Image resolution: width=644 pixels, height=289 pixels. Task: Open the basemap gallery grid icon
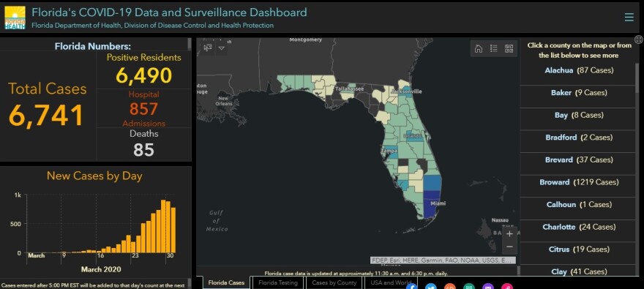click(509, 49)
